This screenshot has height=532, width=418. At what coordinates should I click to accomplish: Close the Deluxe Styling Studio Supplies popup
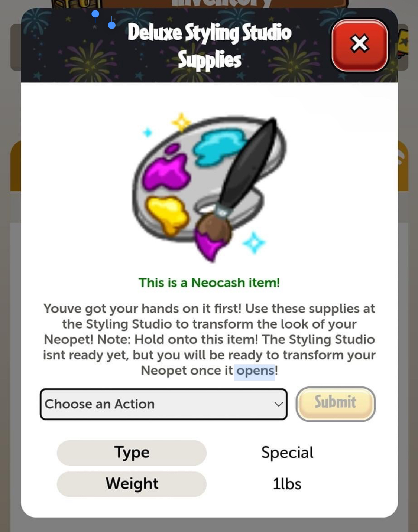359,45
